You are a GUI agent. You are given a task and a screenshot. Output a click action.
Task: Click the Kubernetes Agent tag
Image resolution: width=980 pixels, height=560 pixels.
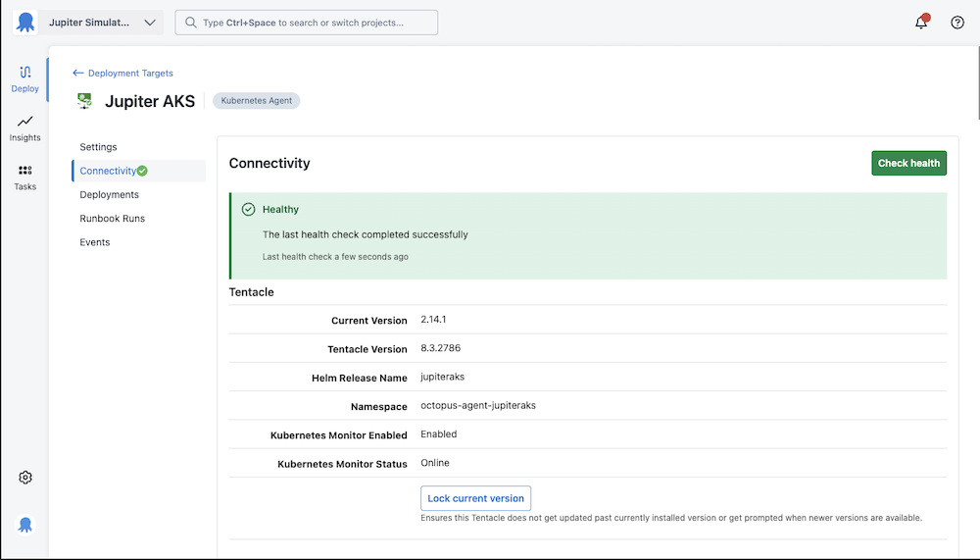coord(256,101)
